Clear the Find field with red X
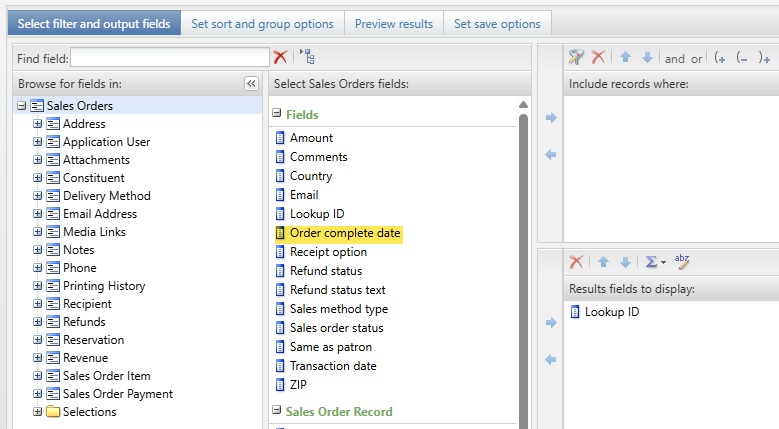Image resolution: width=779 pixels, height=429 pixels. point(280,58)
